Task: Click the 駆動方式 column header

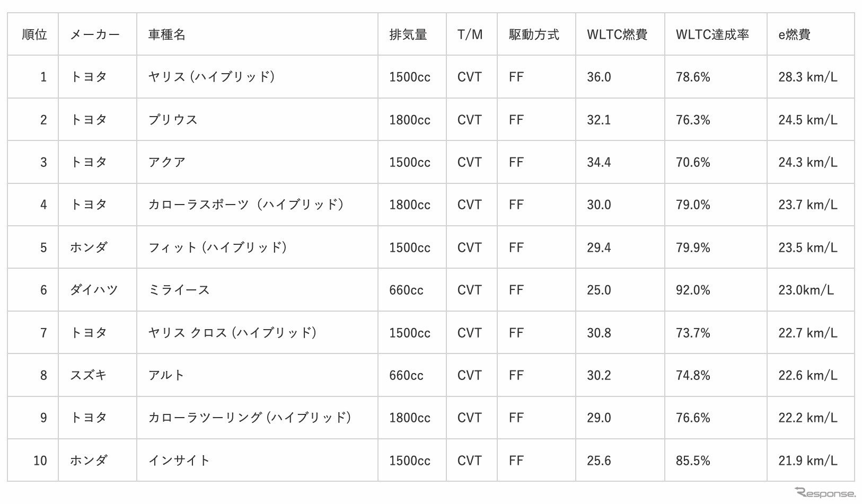Action: click(x=534, y=35)
